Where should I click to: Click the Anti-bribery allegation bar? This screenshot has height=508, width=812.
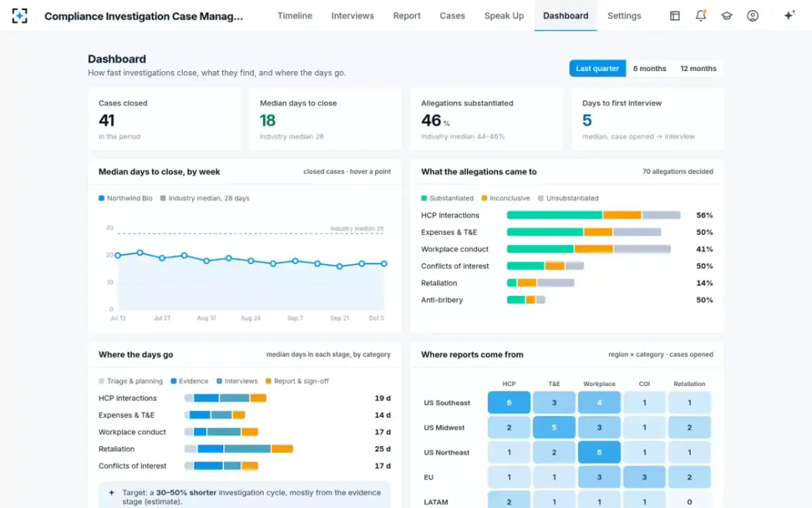point(526,300)
